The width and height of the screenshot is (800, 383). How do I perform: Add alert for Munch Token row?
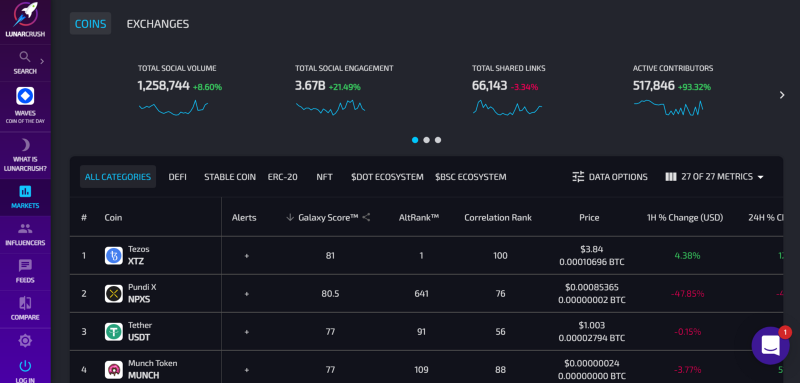click(x=246, y=370)
